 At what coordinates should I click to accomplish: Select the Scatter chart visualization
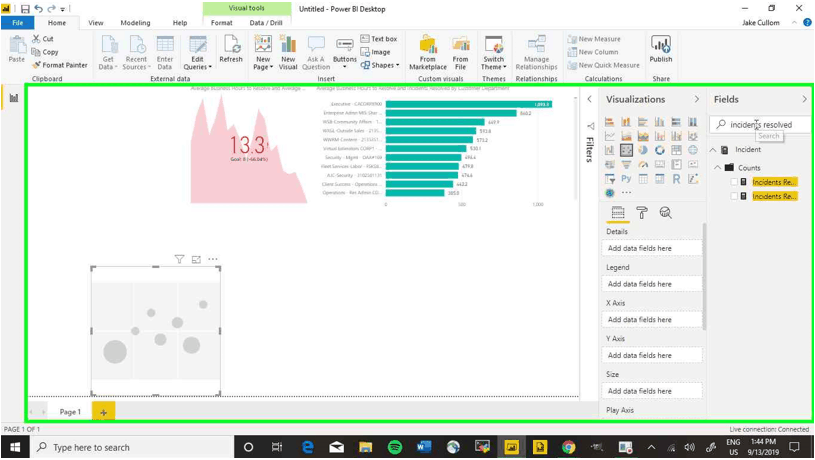pyautogui.click(x=626, y=150)
